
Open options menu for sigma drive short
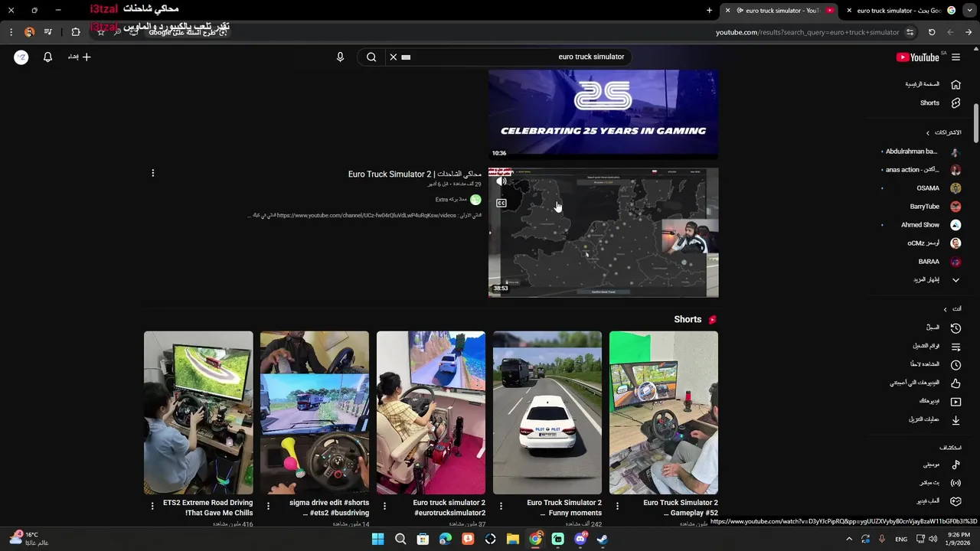268,506
